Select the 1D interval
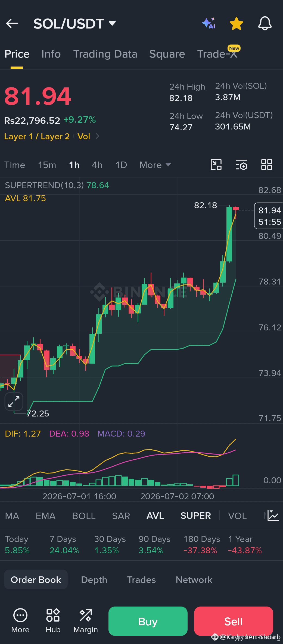The height and width of the screenshot is (644, 283). [x=121, y=165]
